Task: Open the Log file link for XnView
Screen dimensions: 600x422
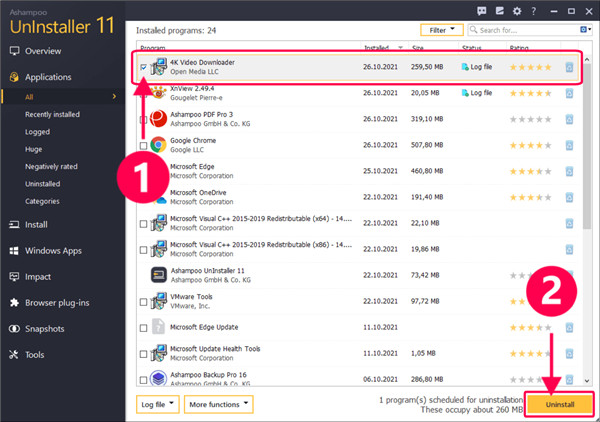Action: (476, 93)
